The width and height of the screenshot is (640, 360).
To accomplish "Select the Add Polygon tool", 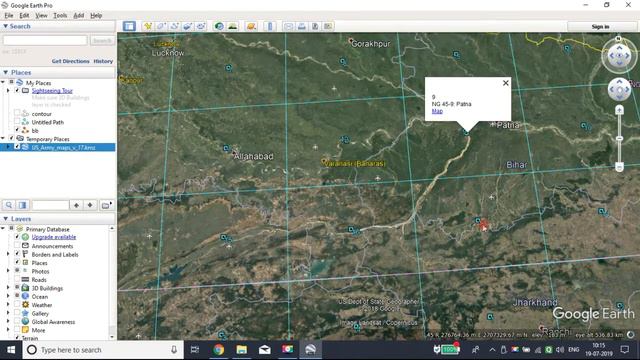I will pyautogui.click(x=161, y=26).
